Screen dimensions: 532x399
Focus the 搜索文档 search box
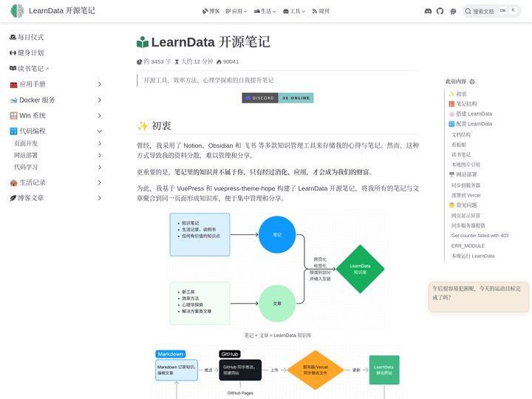point(491,11)
